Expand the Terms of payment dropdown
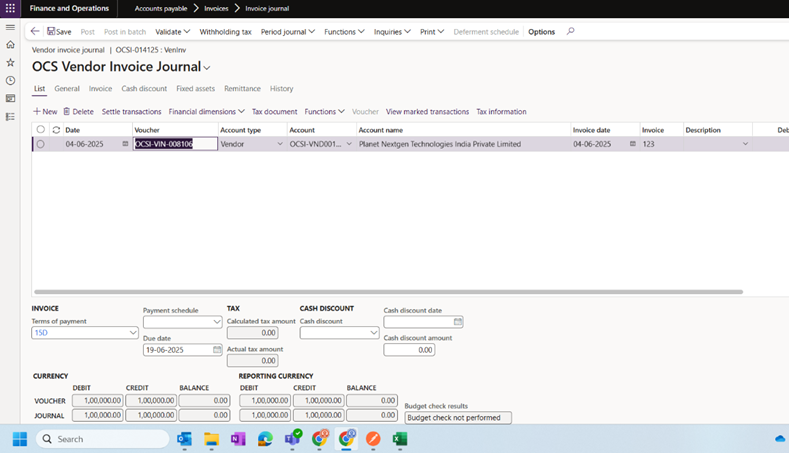This screenshot has height=453, width=789. 133,333
